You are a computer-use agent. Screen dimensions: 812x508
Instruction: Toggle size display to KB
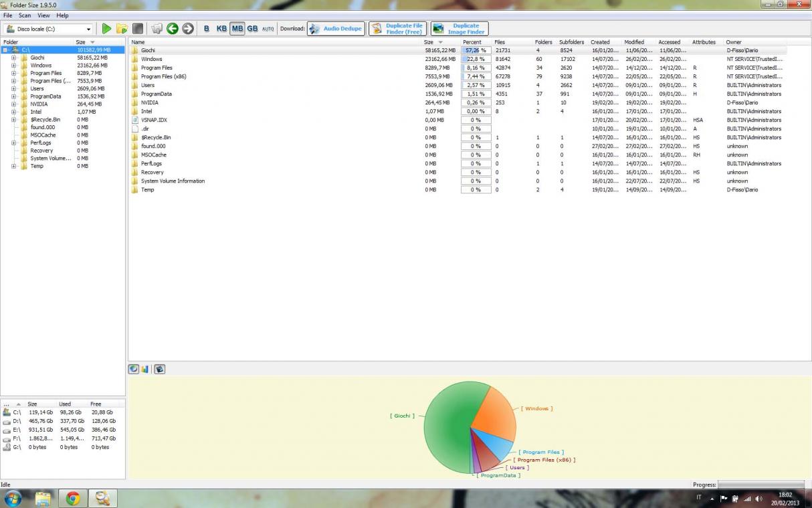pyautogui.click(x=221, y=29)
